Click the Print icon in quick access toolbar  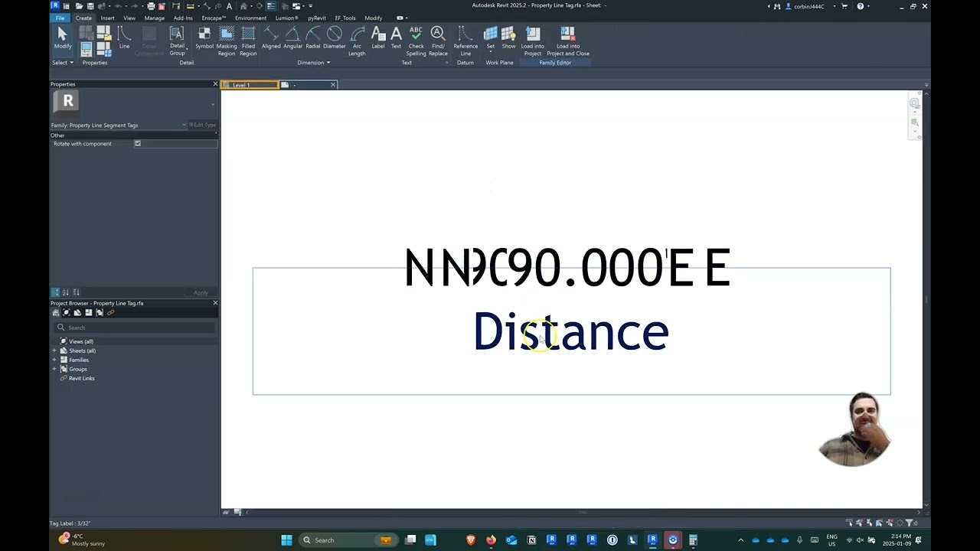coord(151,6)
